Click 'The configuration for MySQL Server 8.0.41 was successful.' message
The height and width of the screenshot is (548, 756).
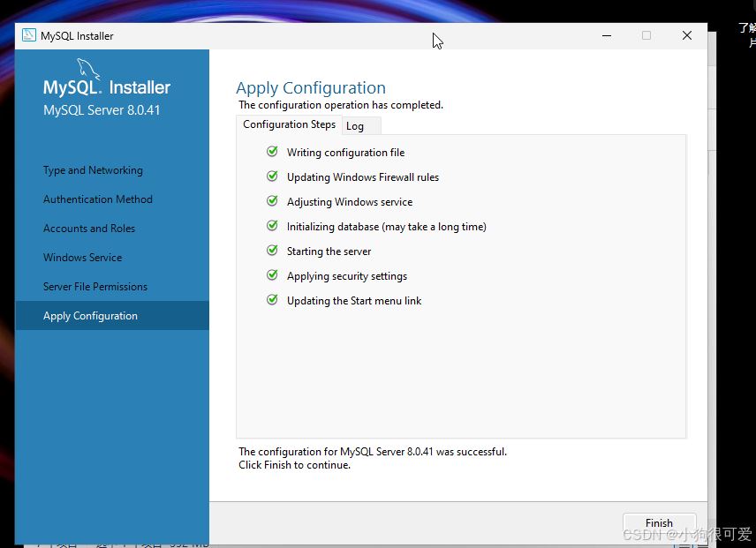(373, 452)
